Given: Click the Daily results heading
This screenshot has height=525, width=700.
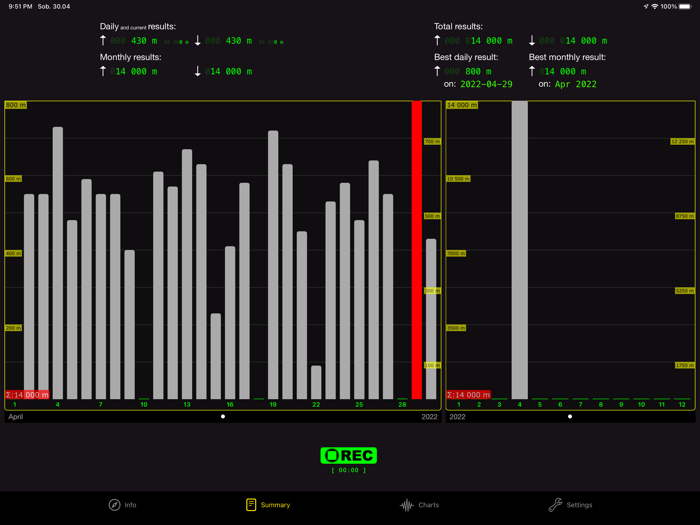Looking at the screenshot, I should (138, 27).
